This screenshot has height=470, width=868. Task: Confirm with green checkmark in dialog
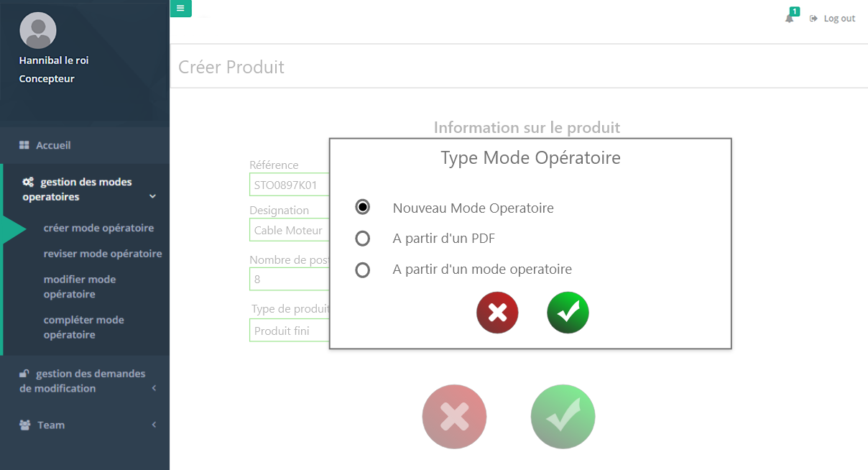[568, 313]
